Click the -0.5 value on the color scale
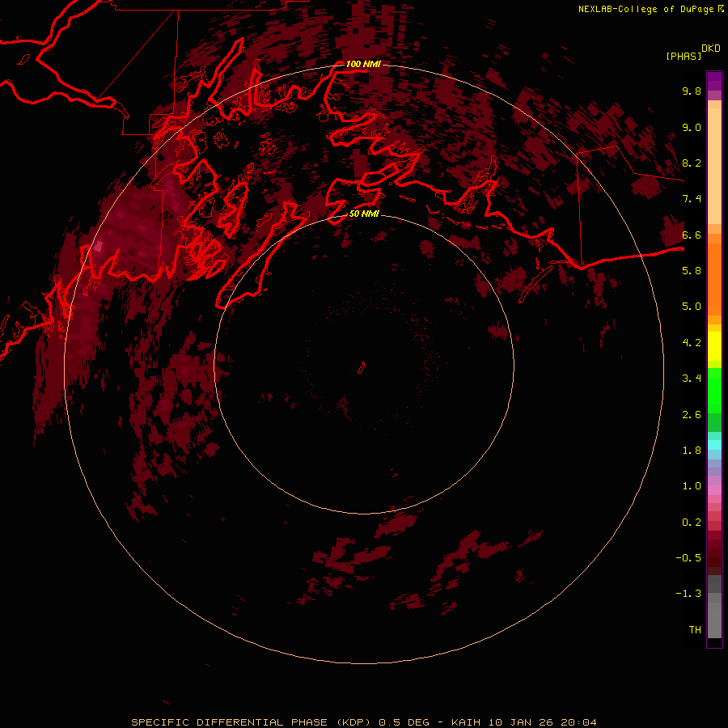 click(688, 558)
